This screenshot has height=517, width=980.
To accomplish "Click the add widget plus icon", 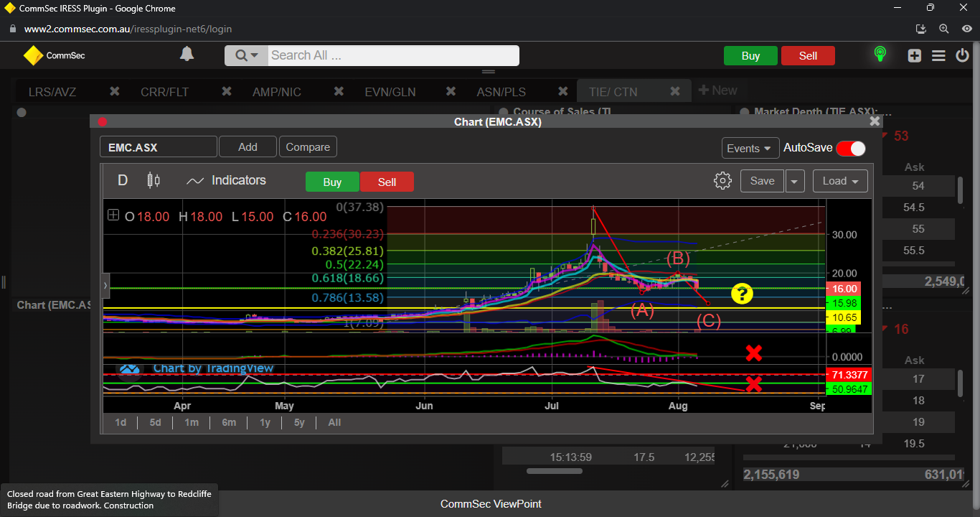I will point(914,56).
